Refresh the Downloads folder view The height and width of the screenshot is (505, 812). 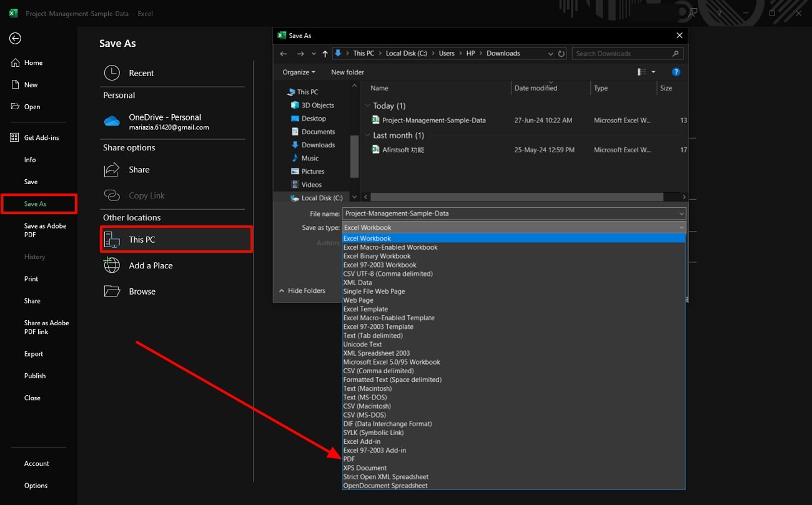(562, 54)
